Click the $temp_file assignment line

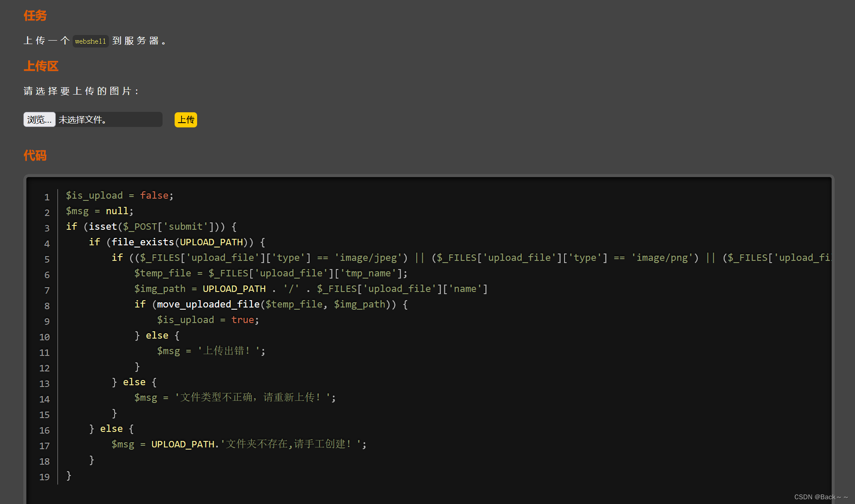click(x=271, y=273)
